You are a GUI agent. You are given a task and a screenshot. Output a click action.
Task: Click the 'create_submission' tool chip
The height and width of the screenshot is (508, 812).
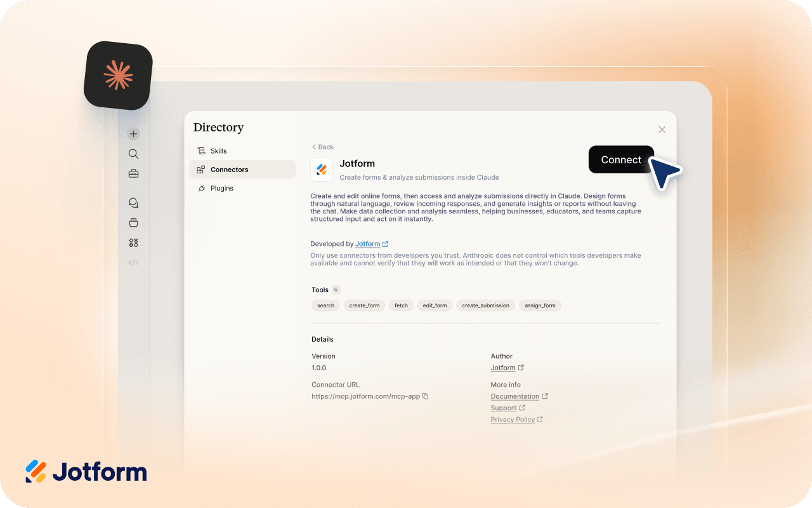[485, 305]
